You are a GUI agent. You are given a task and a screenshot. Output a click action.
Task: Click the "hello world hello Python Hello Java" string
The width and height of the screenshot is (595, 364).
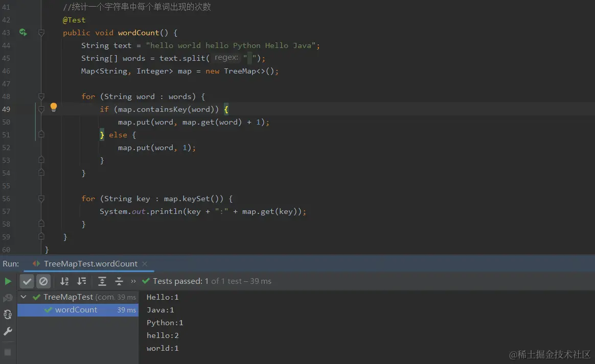point(231,45)
